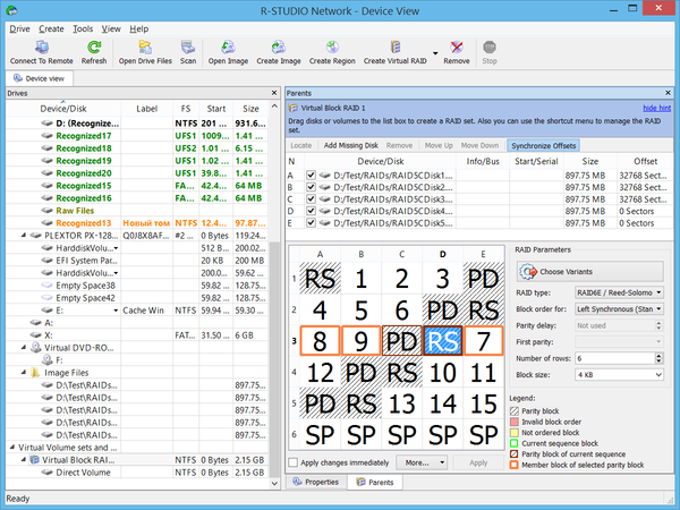Click the Open Image toolbar icon
This screenshot has width=680, height=510.
point(228,47)
